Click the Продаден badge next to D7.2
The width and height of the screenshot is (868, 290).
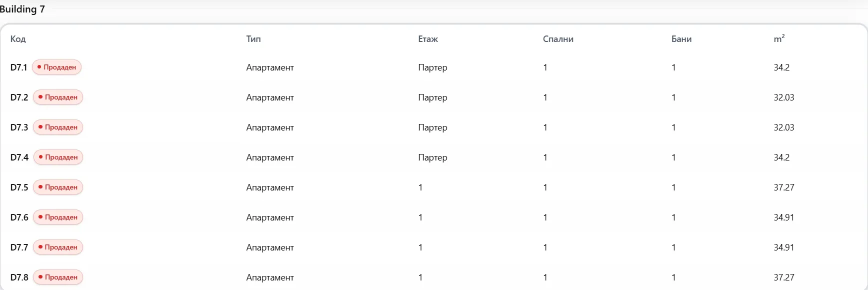[x=58, y=97]
